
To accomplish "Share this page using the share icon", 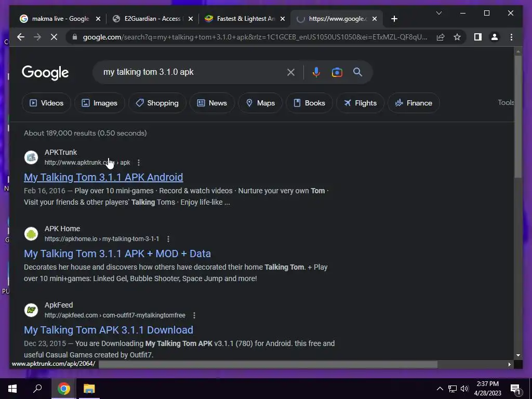I will pos(441,37).
